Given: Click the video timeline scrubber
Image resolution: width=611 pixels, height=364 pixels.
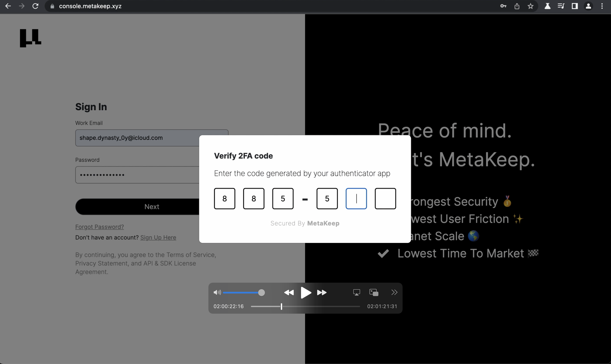Looking at the screenshot, I should pyautogui.click(x=281, y=306).
